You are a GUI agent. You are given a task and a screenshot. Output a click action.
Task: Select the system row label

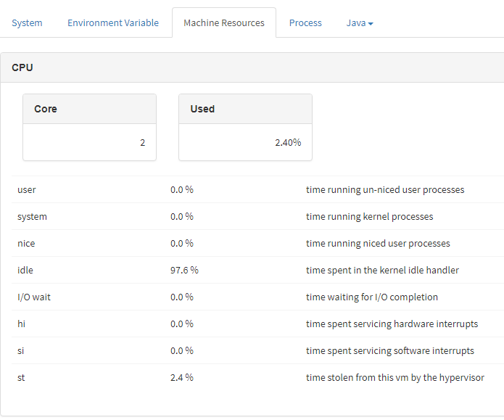(x=32, y=216)
